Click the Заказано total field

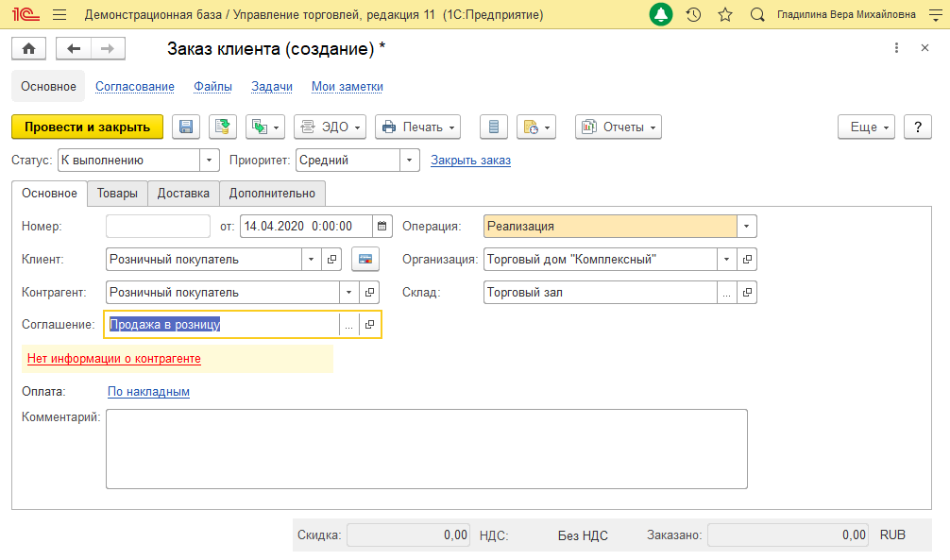(788, 535)
